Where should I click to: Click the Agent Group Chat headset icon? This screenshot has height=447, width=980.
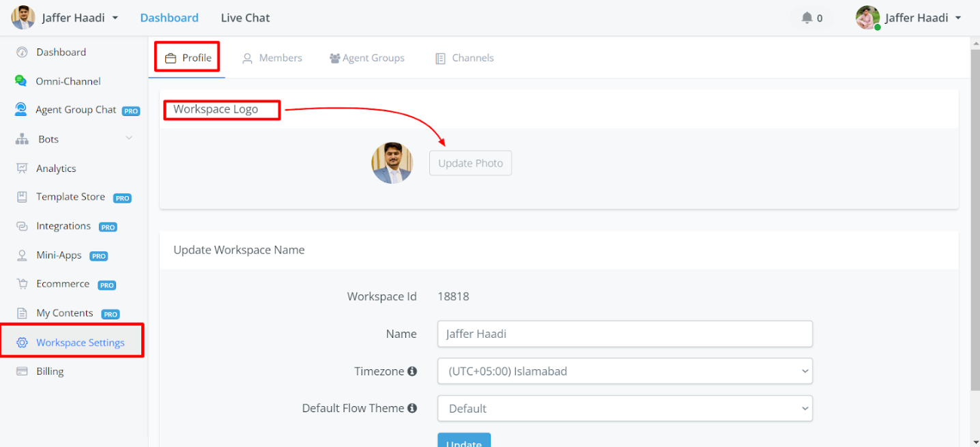click(x=22, y=110)
